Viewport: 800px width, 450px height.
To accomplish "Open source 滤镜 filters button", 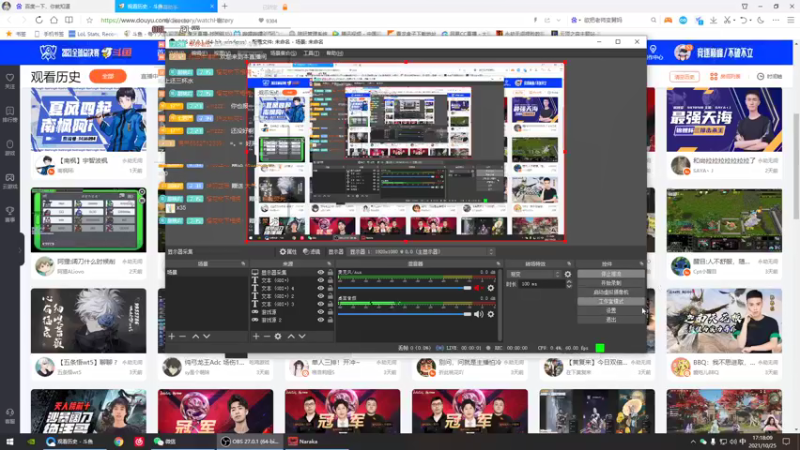I will click(312, 252).
